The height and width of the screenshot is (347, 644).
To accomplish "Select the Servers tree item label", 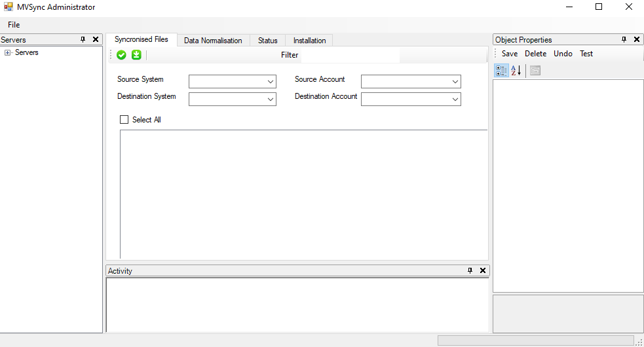I will 27,52.
